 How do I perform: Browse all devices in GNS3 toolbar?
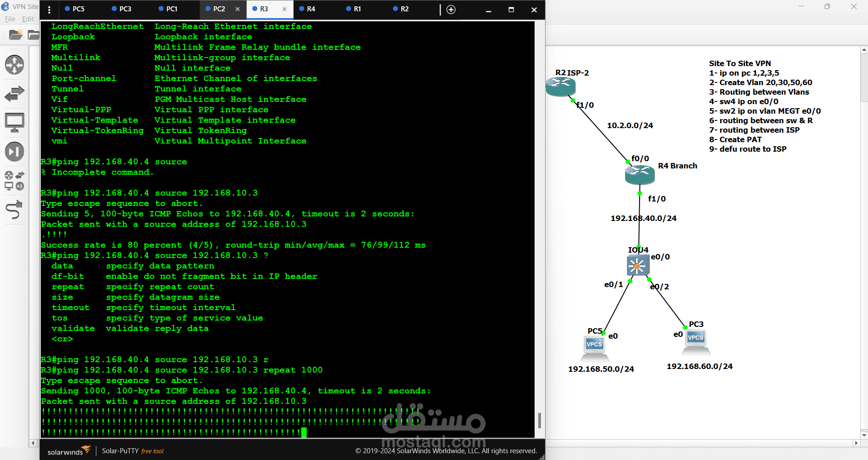14,181
